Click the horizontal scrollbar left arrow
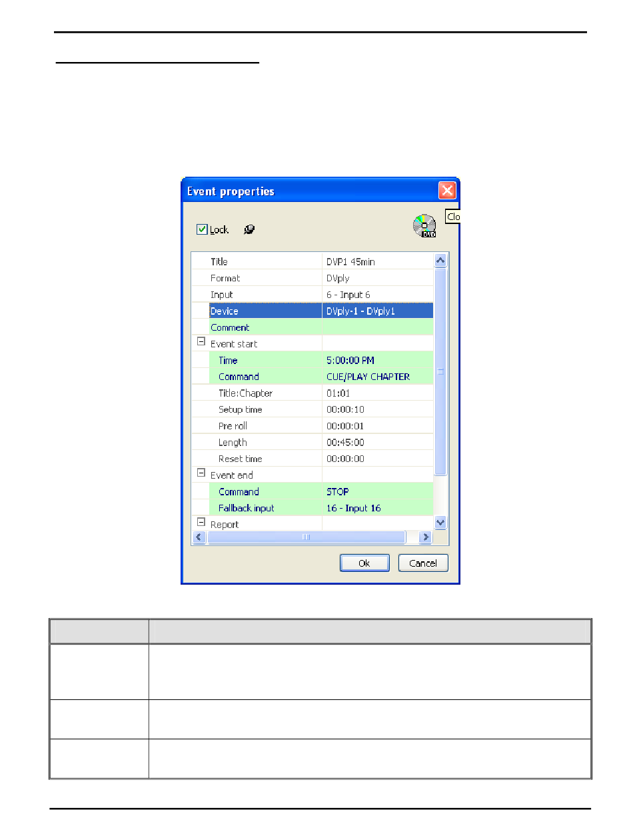This screenshot has height=840, width=633. 199,537
